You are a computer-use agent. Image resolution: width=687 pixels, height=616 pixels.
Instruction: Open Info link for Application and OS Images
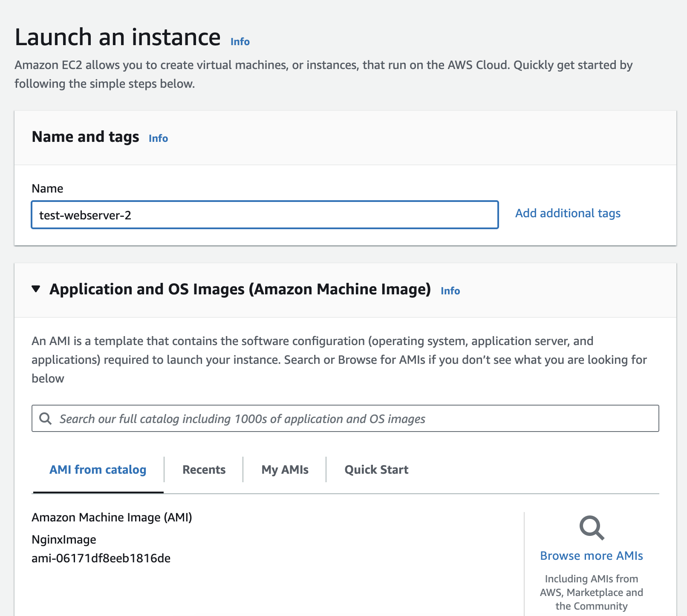coord(450,291)
